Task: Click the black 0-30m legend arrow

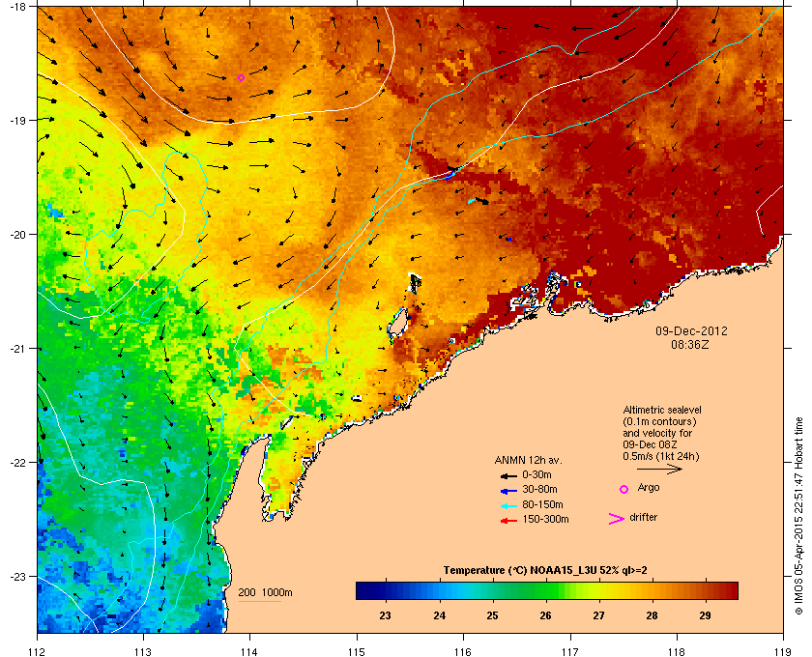Action: pyautogui.click(x=508, y=475)
